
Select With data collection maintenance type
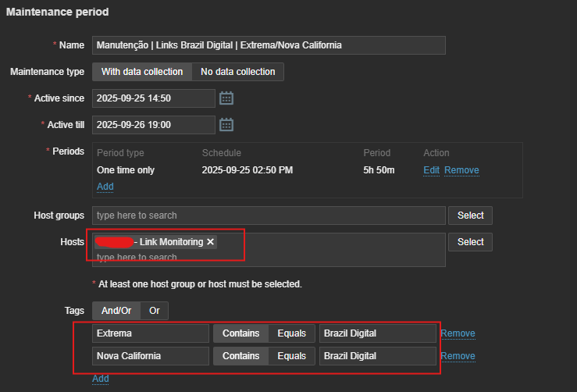142,72
